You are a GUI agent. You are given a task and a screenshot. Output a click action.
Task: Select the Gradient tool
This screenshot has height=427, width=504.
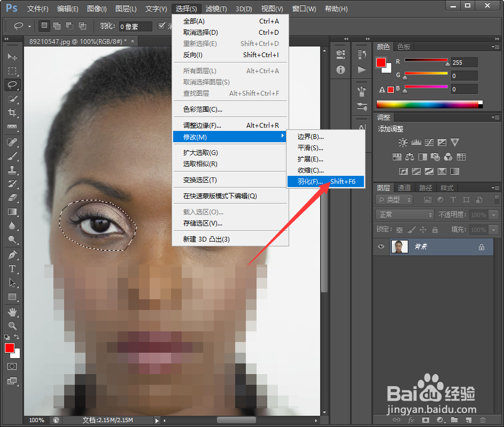tap(12, 212)
